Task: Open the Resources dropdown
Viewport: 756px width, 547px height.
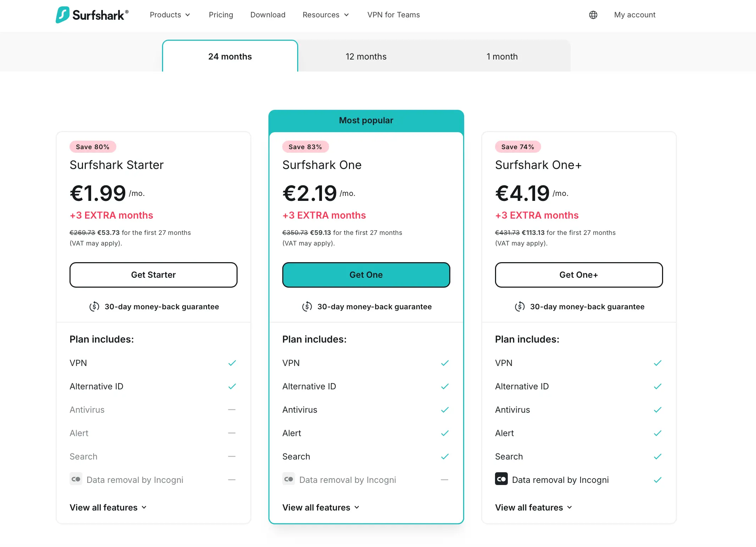Action: pos(325,15)
